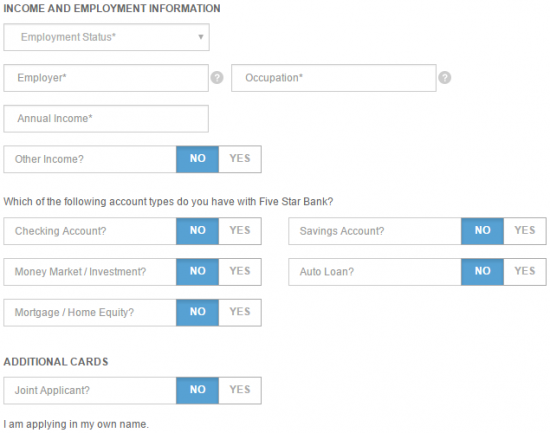Select YES for Other Income
Image resolution: width=550 pixels, height=433 pixels.
[240, 159]
